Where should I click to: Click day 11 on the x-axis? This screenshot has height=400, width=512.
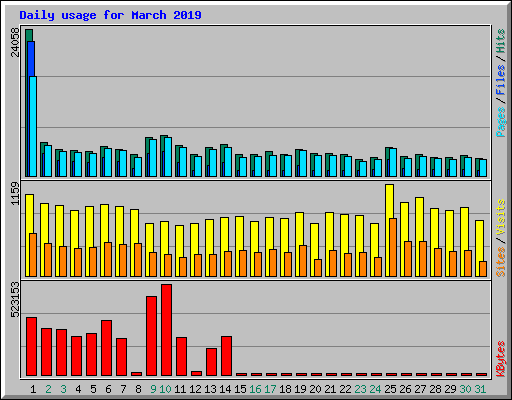(180, 389)
